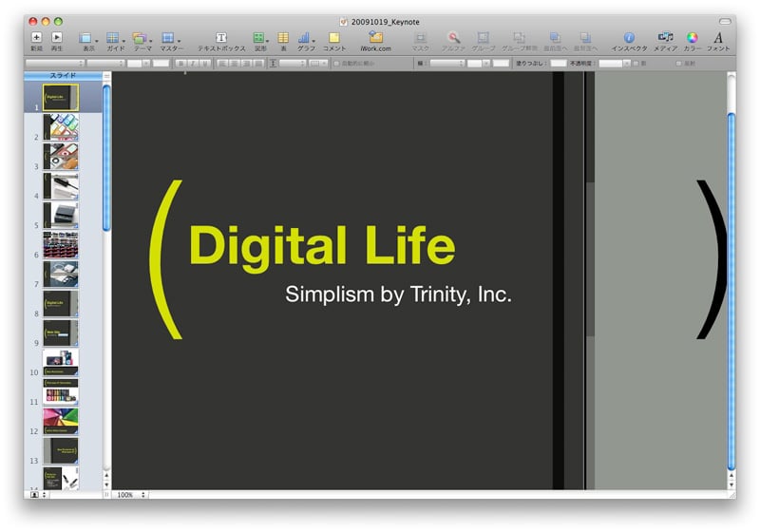Click the New slide (新規) plus icon
760x532 pixels.
tap(36, 37)
